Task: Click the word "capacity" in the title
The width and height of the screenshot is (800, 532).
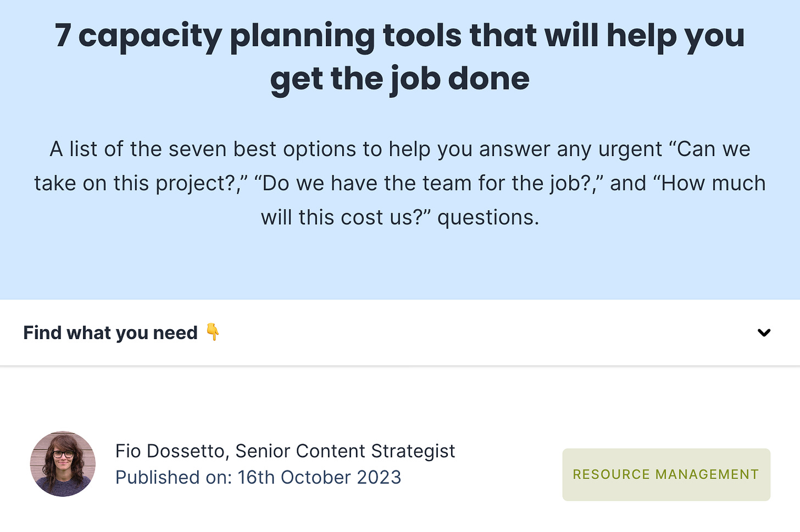Action: point(149,36)
